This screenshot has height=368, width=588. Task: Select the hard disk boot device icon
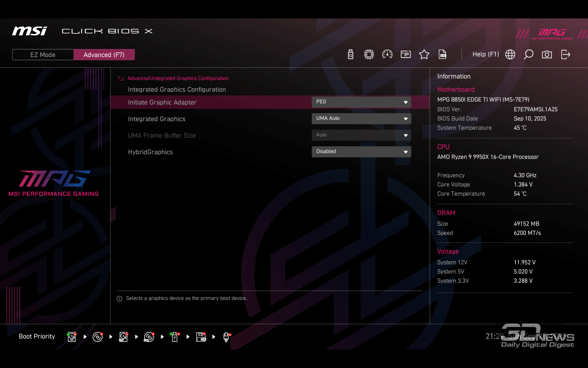click(x=72, y=337)
